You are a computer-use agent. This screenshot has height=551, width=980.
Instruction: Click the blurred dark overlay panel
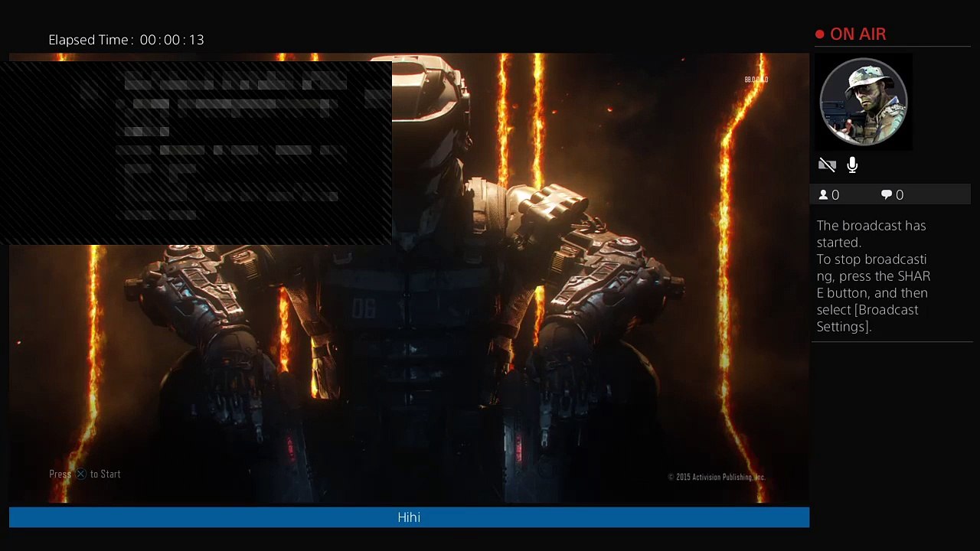[x=196, y=153]
